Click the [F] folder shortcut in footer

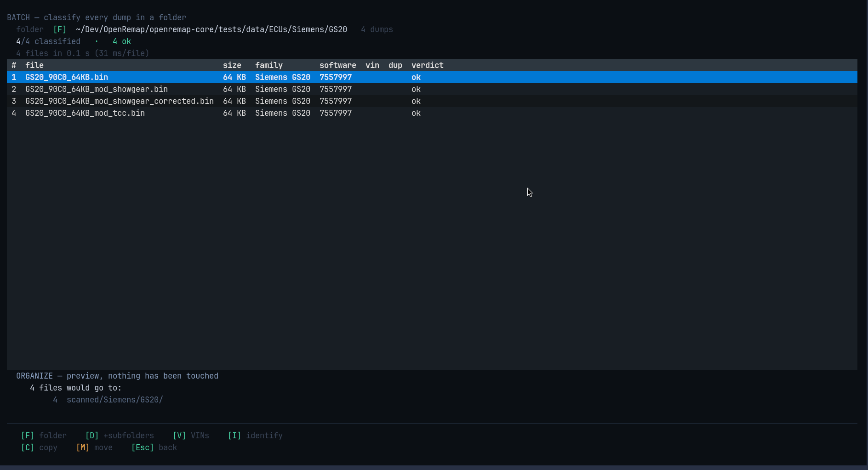click(x=44, y=436)
